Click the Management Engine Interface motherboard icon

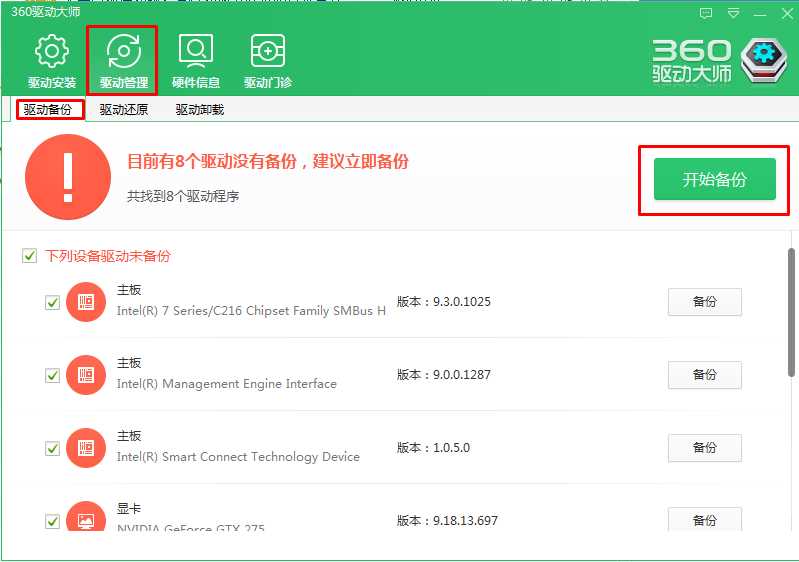(x=86, y=375)
